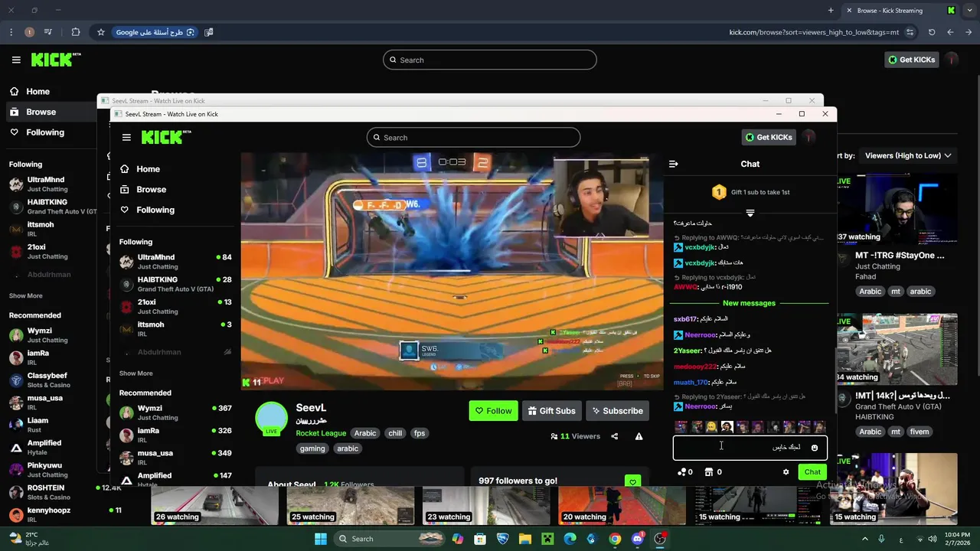This screenshot has width=980, height=551.
Task: Click Get KICKs in SeevL window
Action: [x=769, y=137]
